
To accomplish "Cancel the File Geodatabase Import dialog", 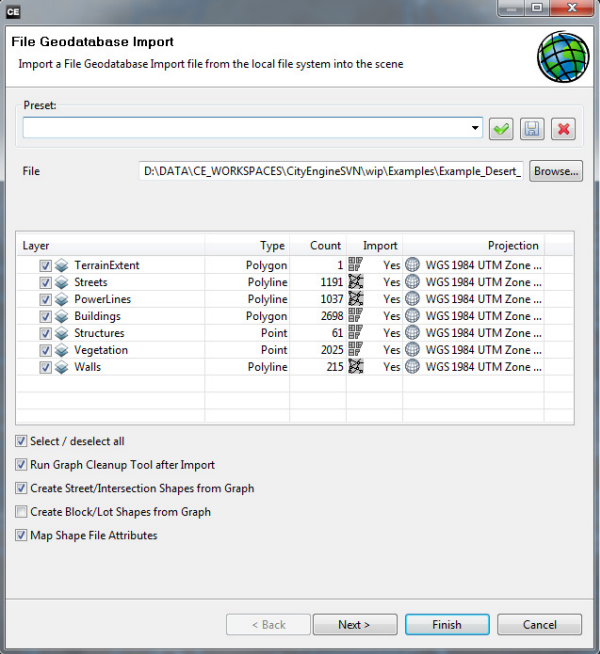I will [539, 625].
